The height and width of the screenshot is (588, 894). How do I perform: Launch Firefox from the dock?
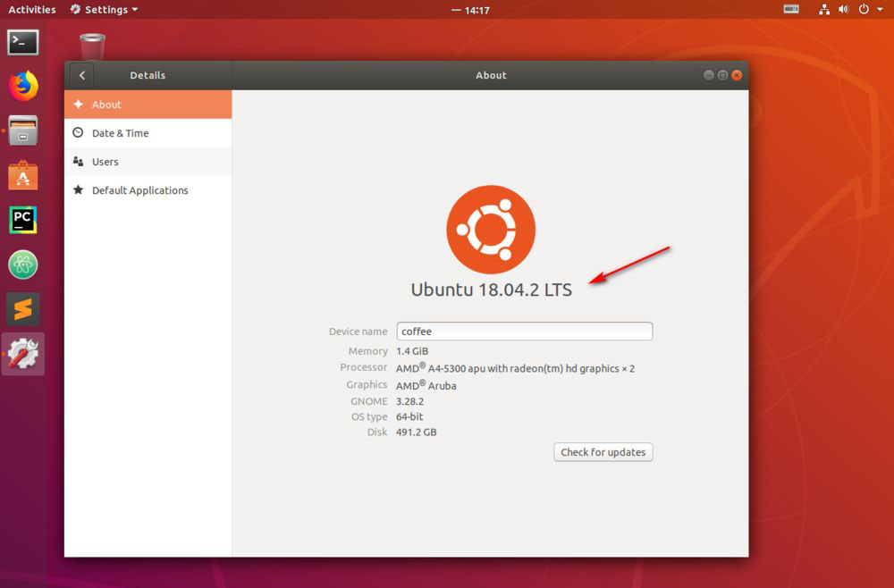click(23, 87)
